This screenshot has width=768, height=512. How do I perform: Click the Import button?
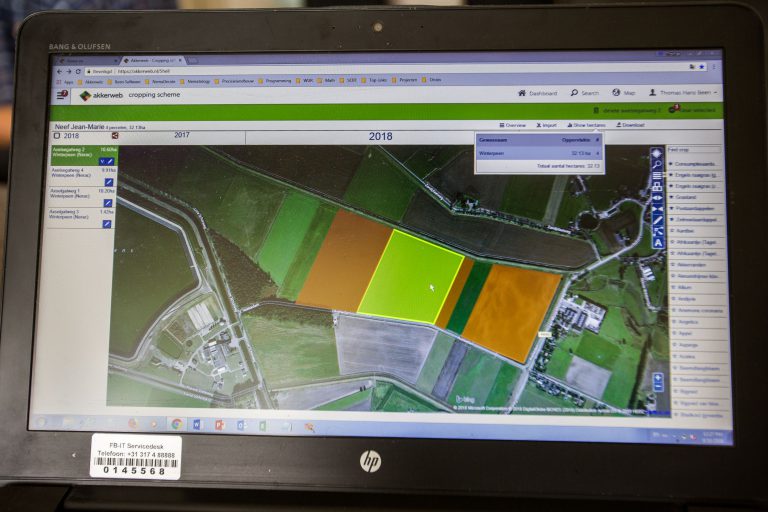[x=547, y=125]
